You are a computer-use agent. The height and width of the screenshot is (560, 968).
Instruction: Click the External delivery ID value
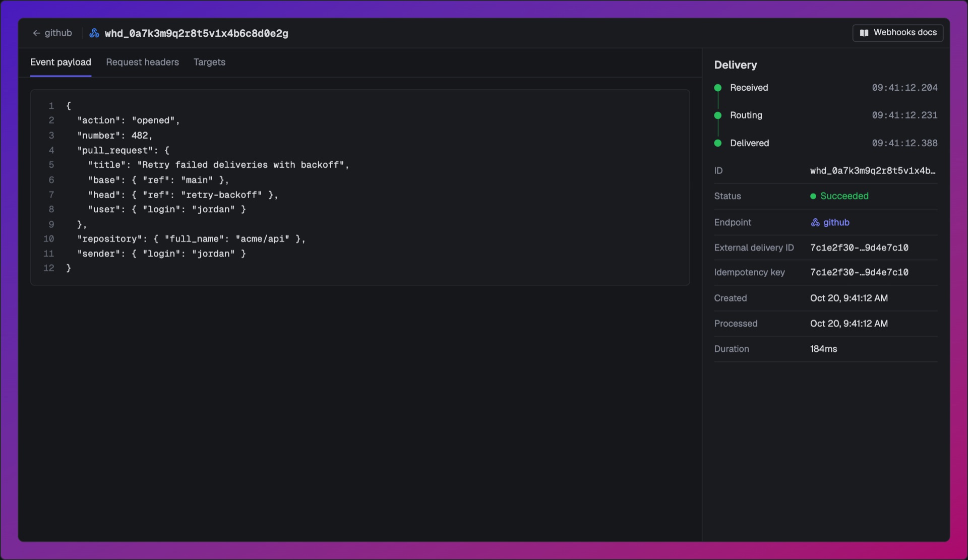859,247
